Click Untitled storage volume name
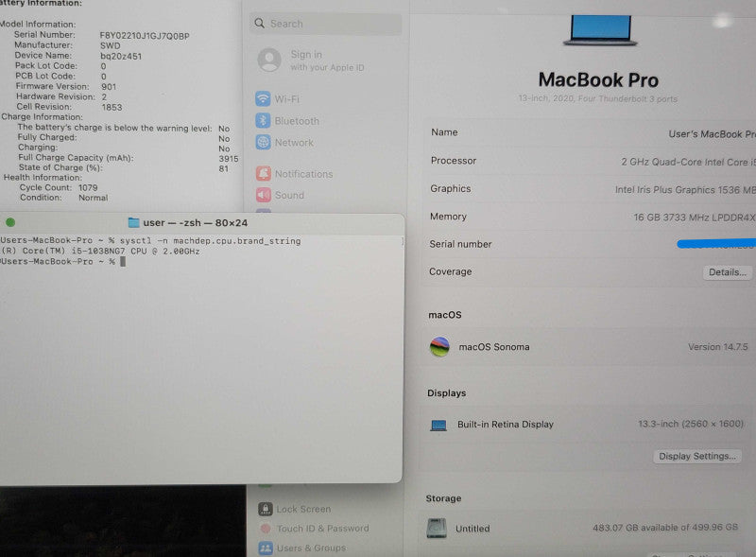Screen dimensions: 756x557 (472, 529)
